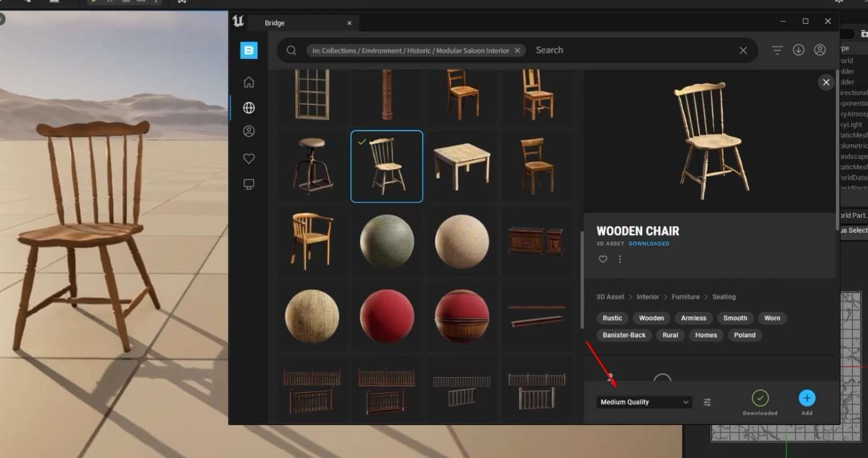Screen dimensions: 868x458
Task: Open the plain red sphere material
Action: pos(387,316)
